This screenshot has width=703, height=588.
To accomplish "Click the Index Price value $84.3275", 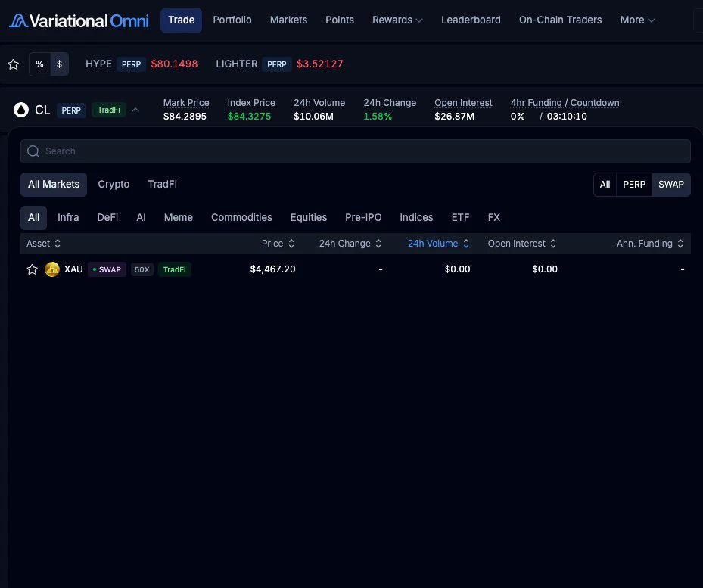I will 249,117.
